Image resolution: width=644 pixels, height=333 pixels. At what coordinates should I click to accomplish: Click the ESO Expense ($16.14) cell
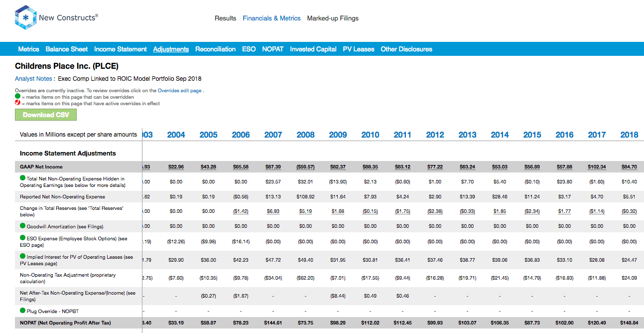(x=241, y=242)
